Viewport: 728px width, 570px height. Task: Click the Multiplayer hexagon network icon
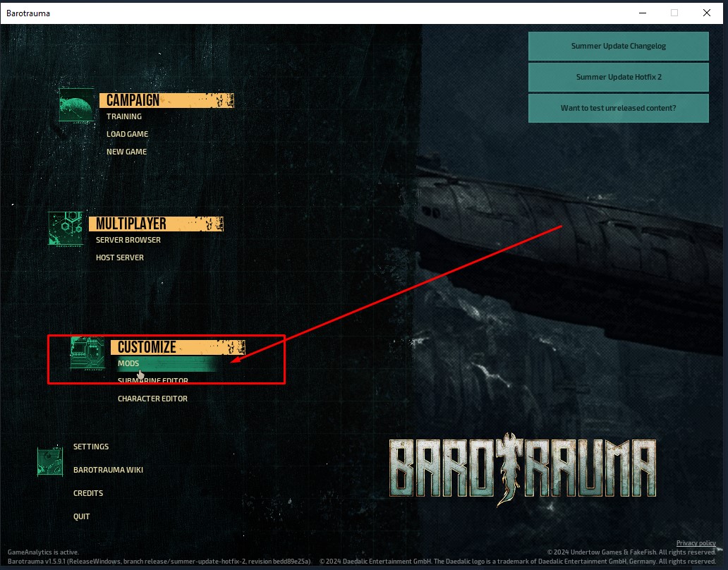point(66,229)
